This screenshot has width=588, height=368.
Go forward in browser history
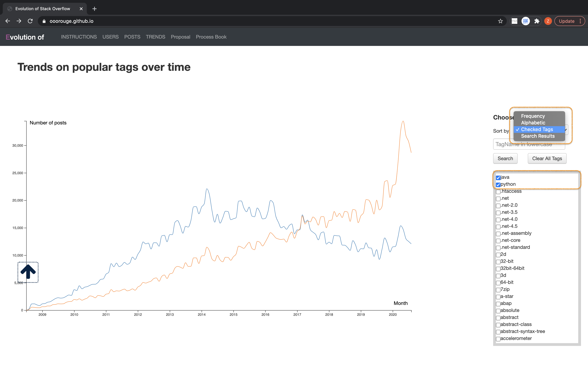[x=19, y=21]
